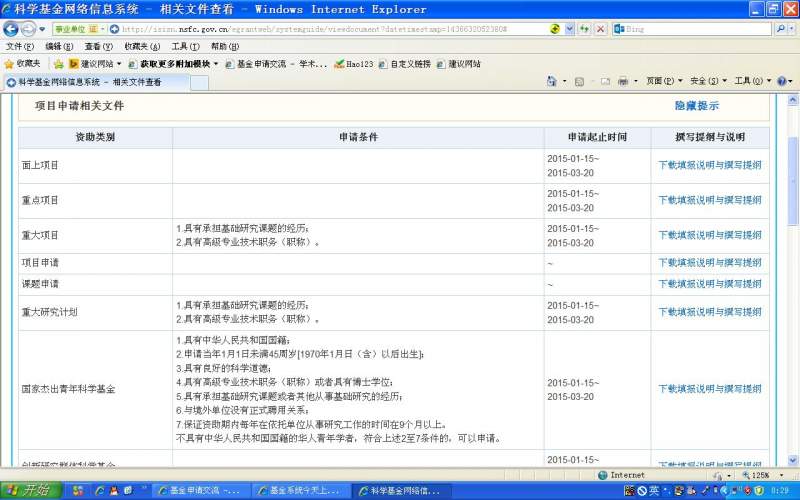Viewport: 800px width, 500px height.
Task: Switch to the 科学基金网络信 taskbar window
Action: [x=403, y=491]
